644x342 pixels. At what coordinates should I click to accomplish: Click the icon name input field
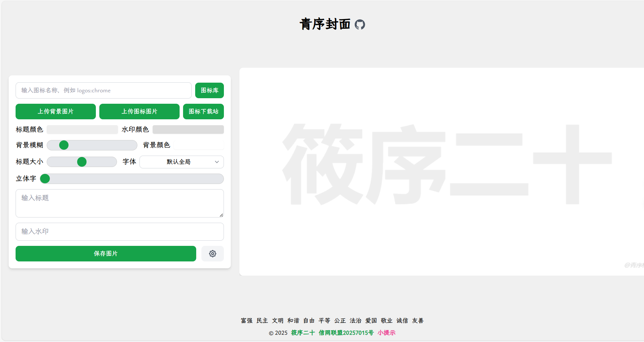coord(103,90)
